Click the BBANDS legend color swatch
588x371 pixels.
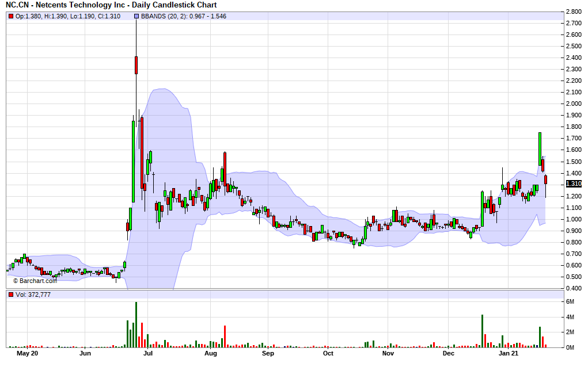136,16
